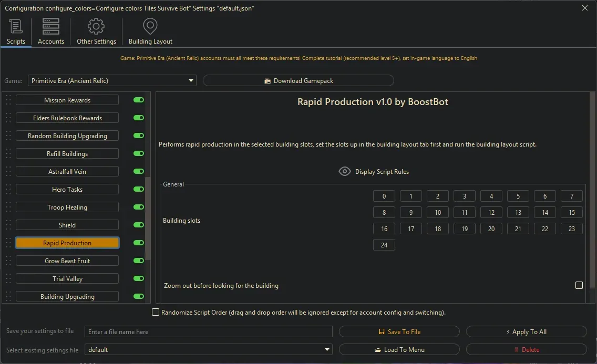Click the file name input field

[x=208, y=331]
